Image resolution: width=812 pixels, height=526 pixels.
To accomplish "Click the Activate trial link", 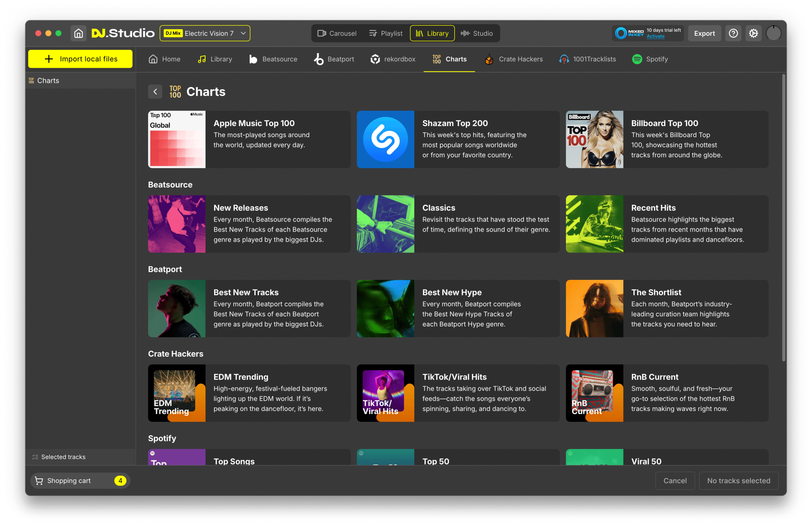I will [x=655, y=36].
